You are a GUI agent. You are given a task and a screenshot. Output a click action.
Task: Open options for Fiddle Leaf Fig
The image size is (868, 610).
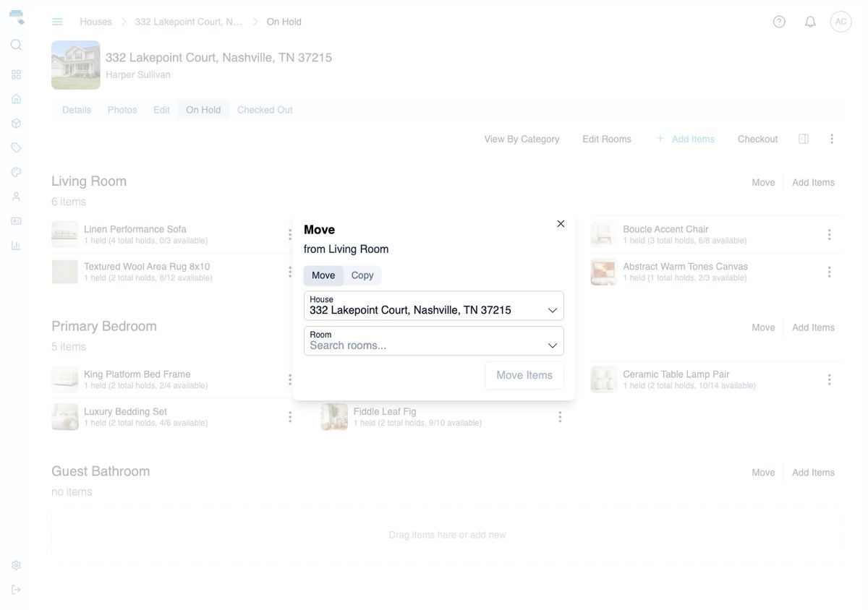point(560,417)
